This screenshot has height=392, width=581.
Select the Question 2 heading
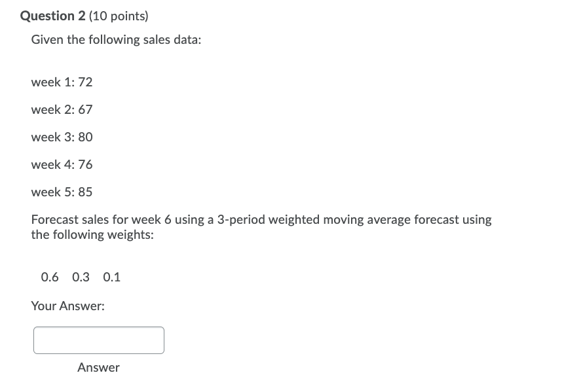(52, 16)
